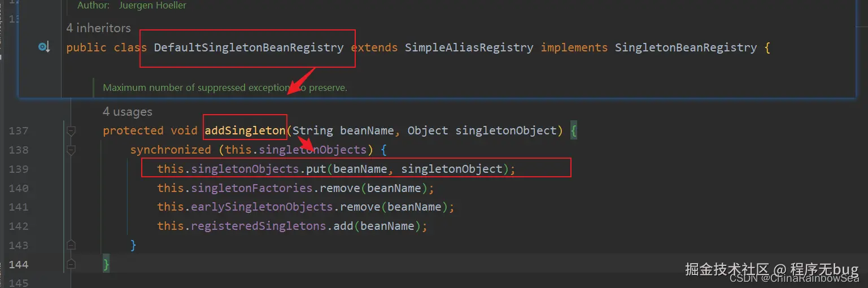Click the 'extends' keyword
Screen dimensions: 868x288
coord(374,47)
